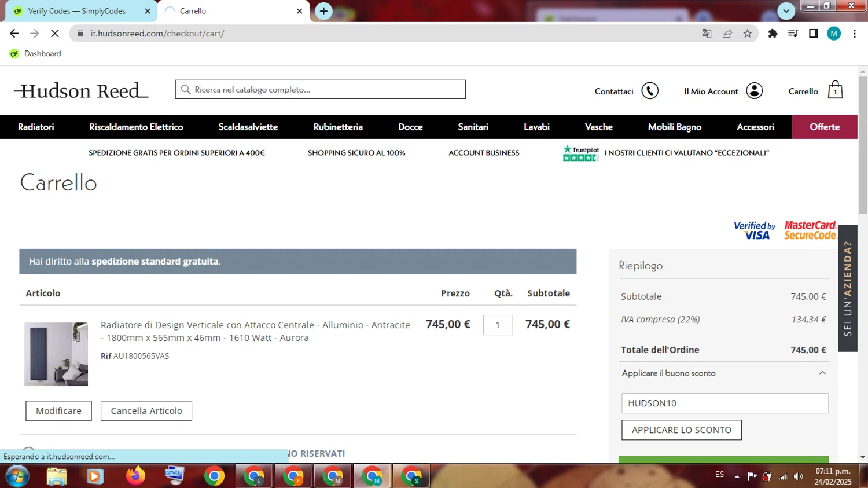Translate this page using the translate icon
Viewport: 868px width, 488px height.
(x=707, y=34)
